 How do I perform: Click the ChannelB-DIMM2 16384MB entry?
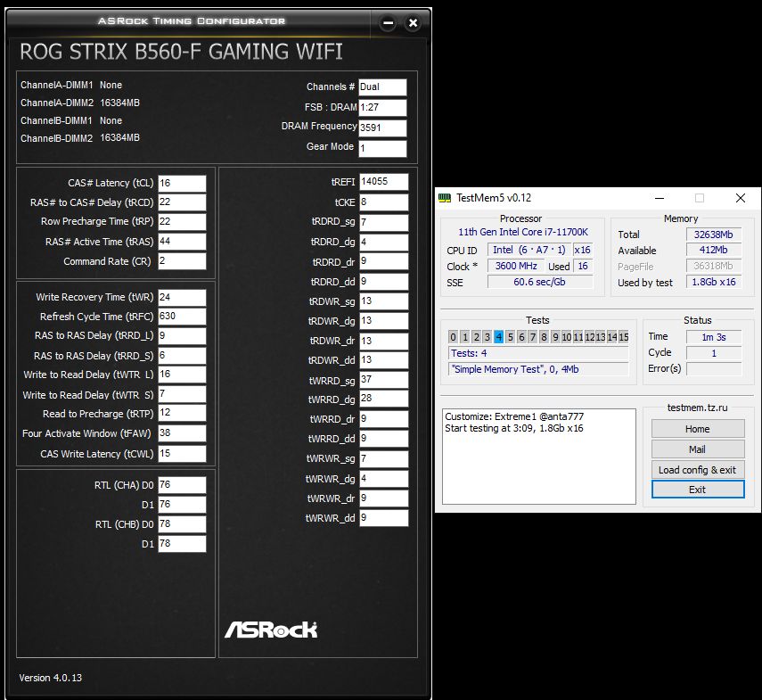pyautogui.click(x=80, y=138)
